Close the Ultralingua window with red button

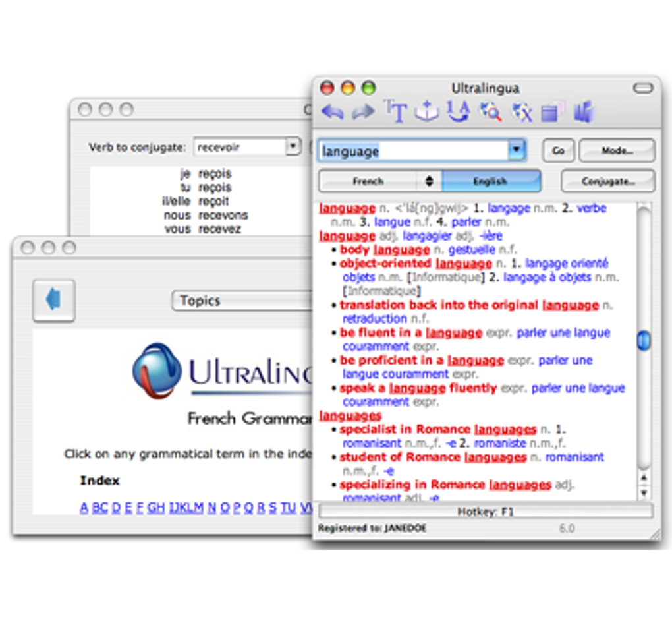[327, 88]
